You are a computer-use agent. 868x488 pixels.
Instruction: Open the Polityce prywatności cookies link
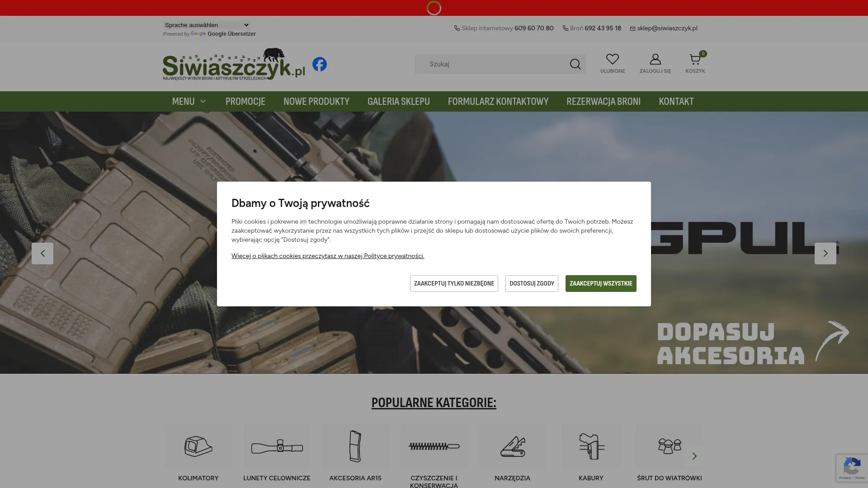(328, 256)
